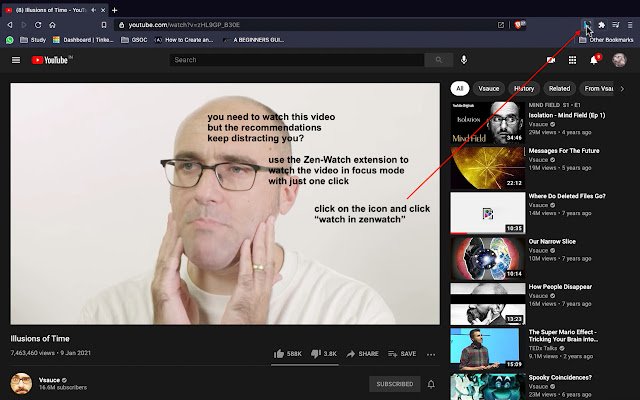Click the 7,463,460 views text
640x400 pixels.
[x=32, y=353]
